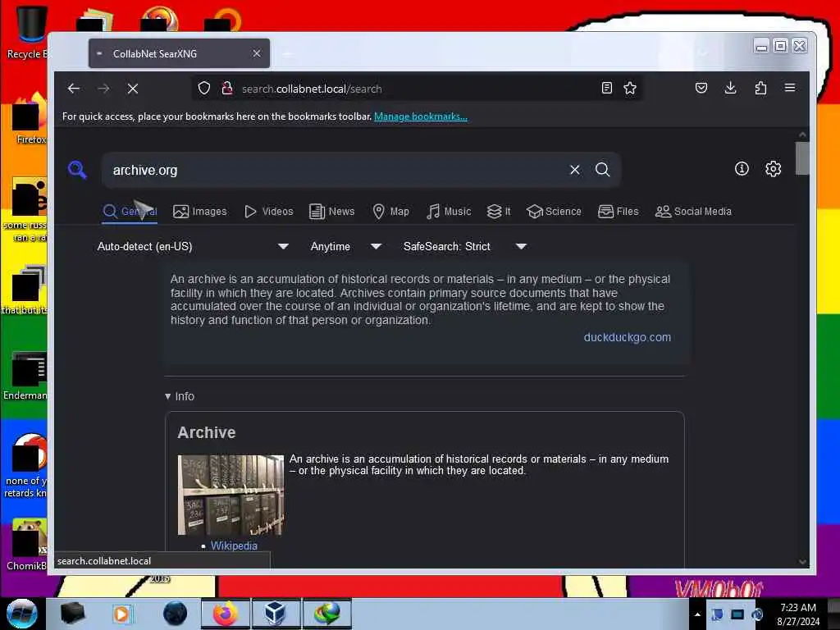Switch to the Science category

pyautogui.click(x=554, y=212)
